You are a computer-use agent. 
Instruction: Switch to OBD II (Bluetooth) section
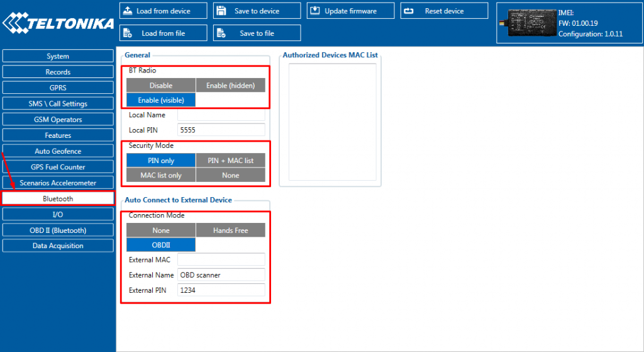[x=58, y=230]
